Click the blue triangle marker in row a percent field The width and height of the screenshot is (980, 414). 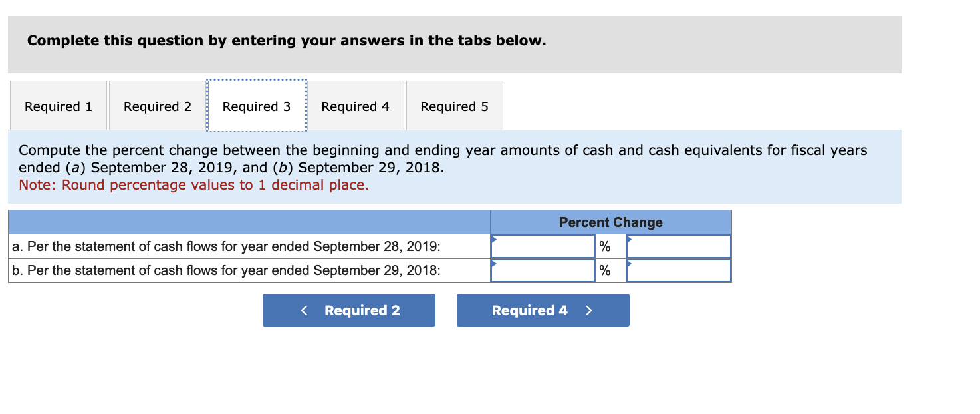click(493, 239)
